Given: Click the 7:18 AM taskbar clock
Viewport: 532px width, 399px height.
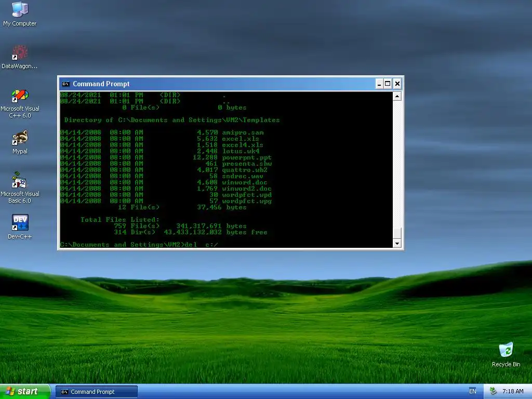Looking at the screenshot, I should (x=513, y=391).
